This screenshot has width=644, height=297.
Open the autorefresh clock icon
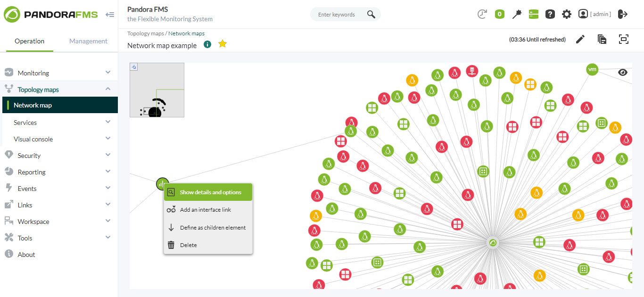pyautogui.click(x=482, y=14)
